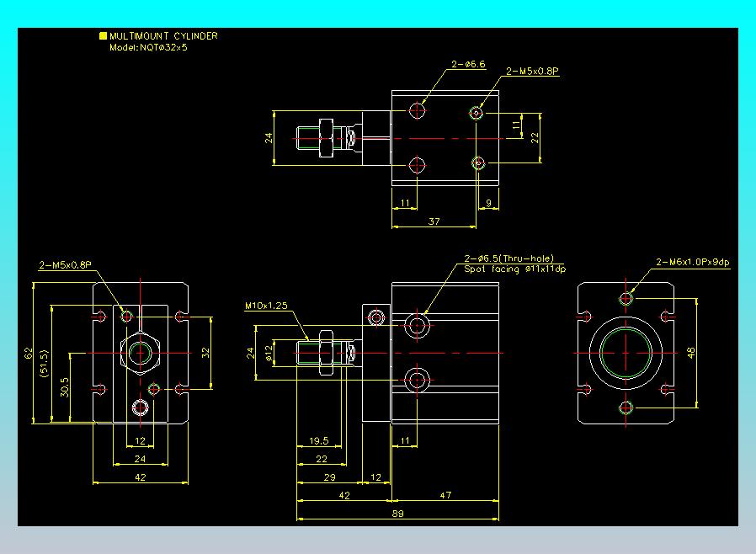Click the "ø12" rod diameter dimension

click(x=269, y=353)
